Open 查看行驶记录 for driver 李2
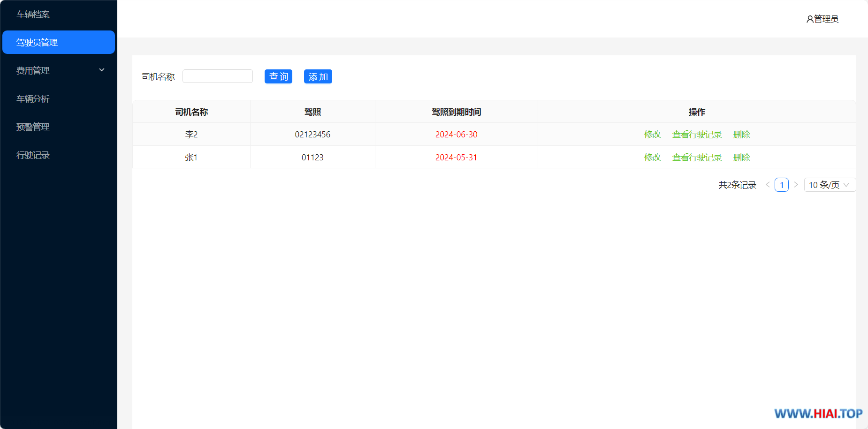The width and height of the screenshot is (868, 429). (x=697, y=135)
